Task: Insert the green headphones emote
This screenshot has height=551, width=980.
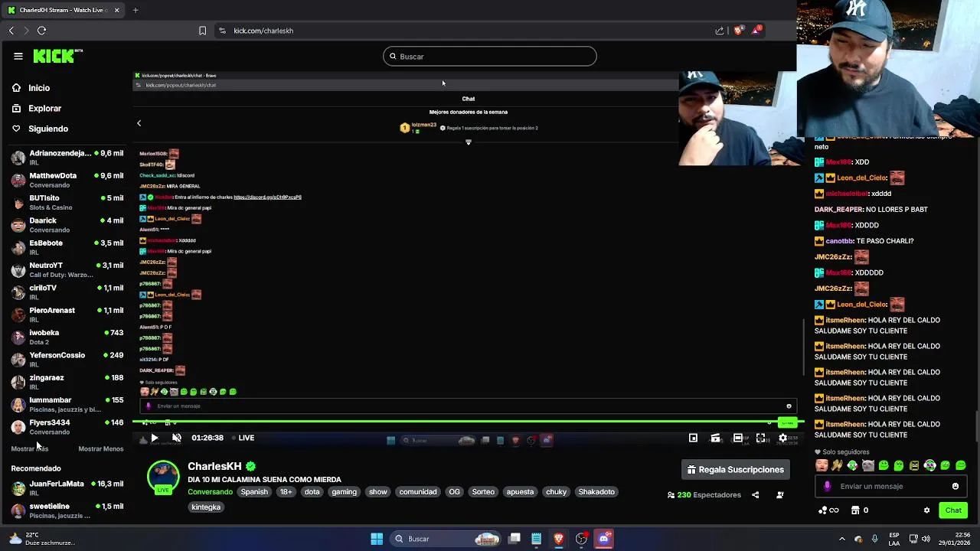Action: coord(929,465)
